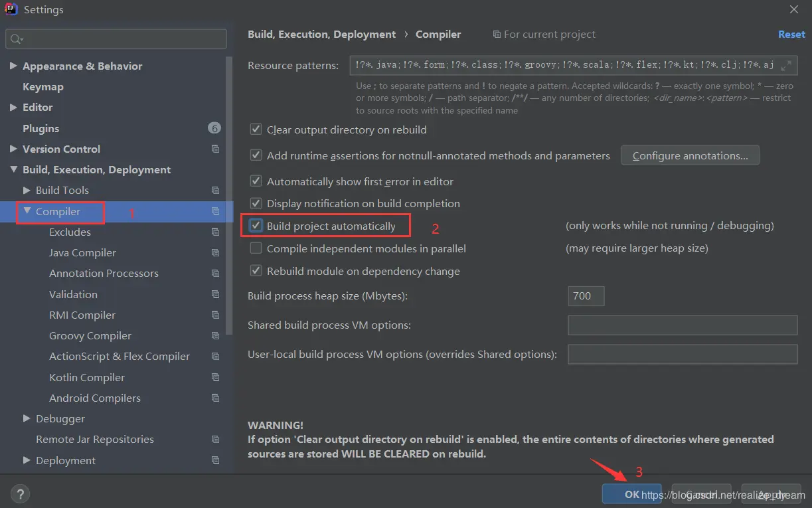Image resolution: width=812 pixels, height=508 pixels.
Task: Collapse Build, Execution, Deployment section
Action: click(13, 169)
